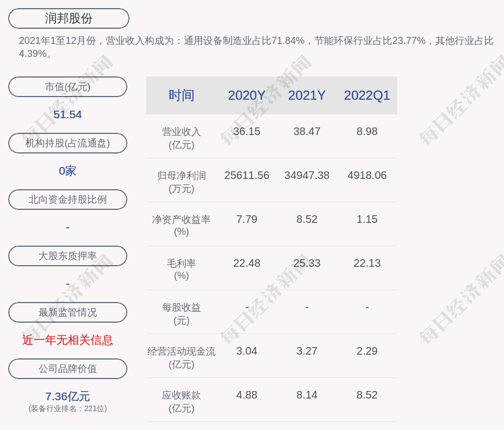The height and width of the screenshot is (430, 504).
Task: Click revenue value 38.47
Action: [307, 131]
